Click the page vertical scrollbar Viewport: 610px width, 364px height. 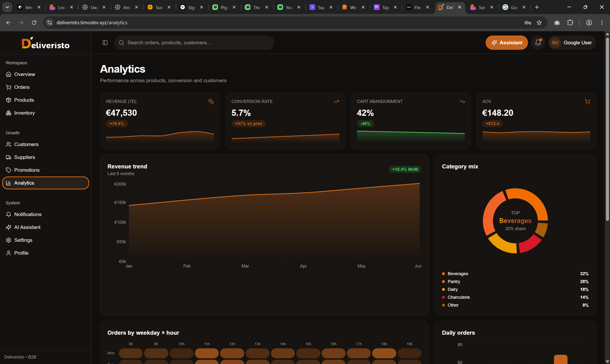(x=607, y=129)
